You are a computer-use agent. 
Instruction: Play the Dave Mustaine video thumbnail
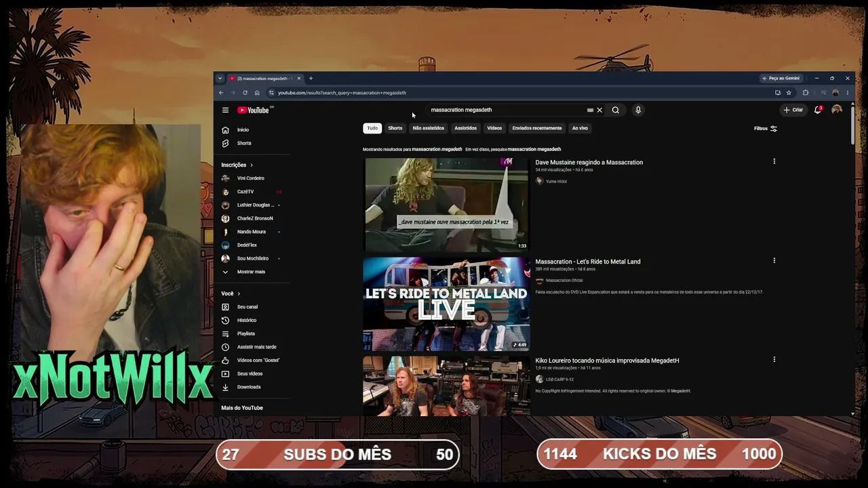click(x=446, y=204)
